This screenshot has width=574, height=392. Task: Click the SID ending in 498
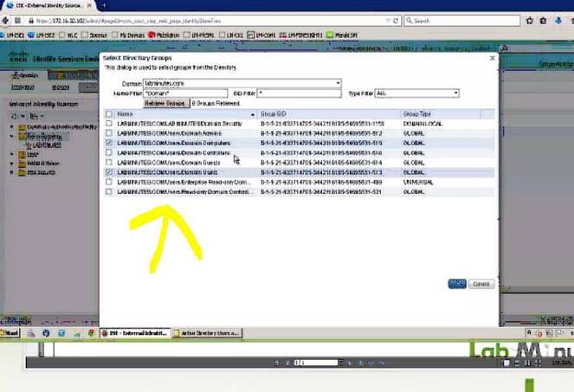tap(321, 182)
